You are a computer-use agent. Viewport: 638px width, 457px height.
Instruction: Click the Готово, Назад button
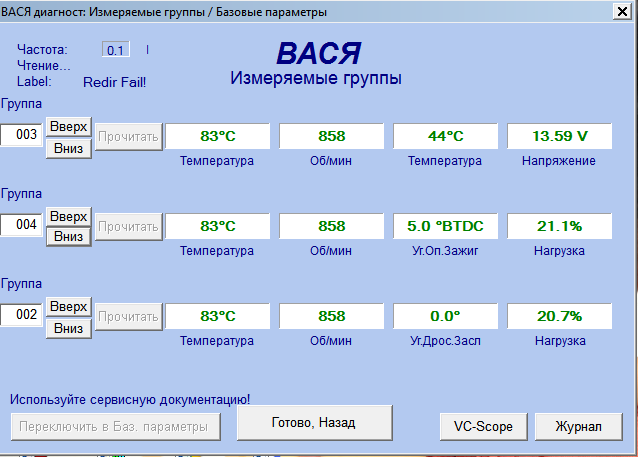[315, 423]
